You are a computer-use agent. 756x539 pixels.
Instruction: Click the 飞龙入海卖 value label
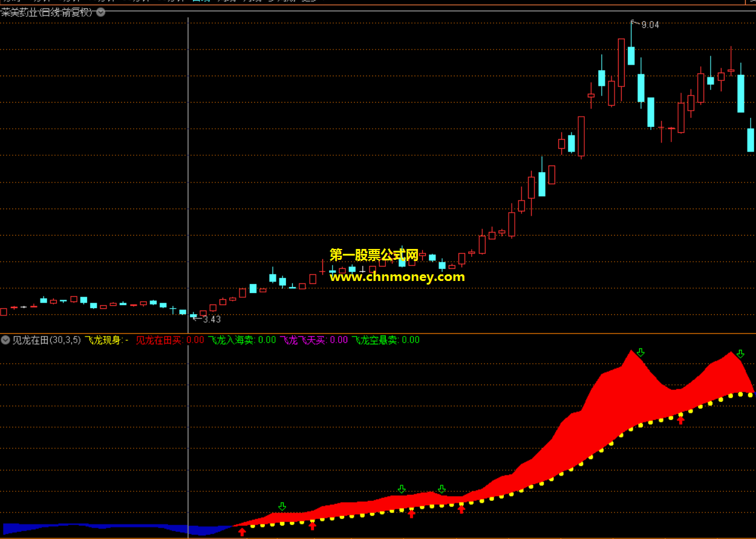242,340
